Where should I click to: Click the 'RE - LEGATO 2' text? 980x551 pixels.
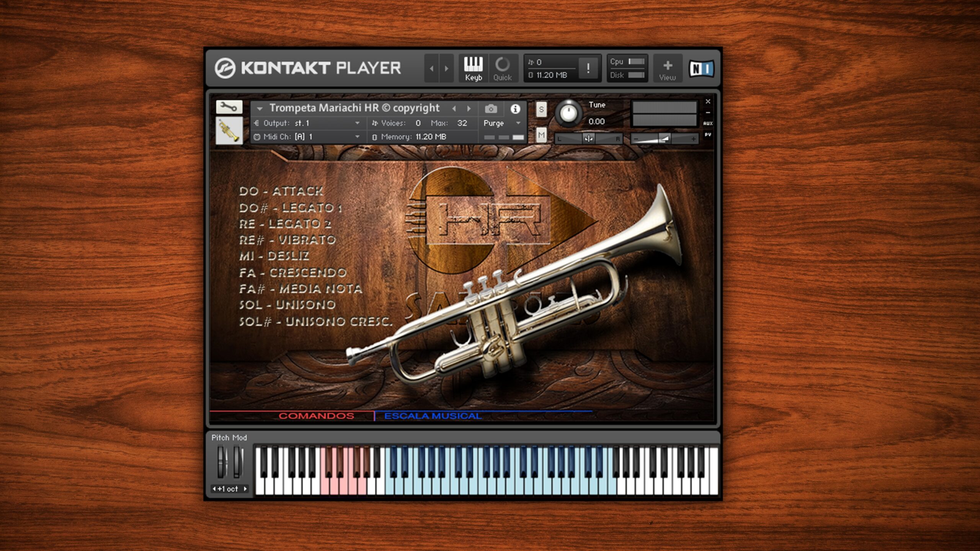pos(285,224)
